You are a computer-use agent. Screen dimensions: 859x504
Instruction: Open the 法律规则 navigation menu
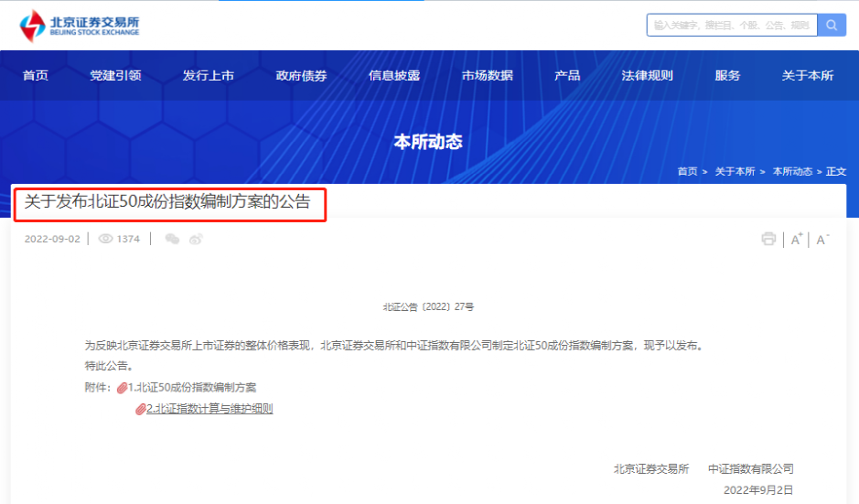tap(647, 76)
